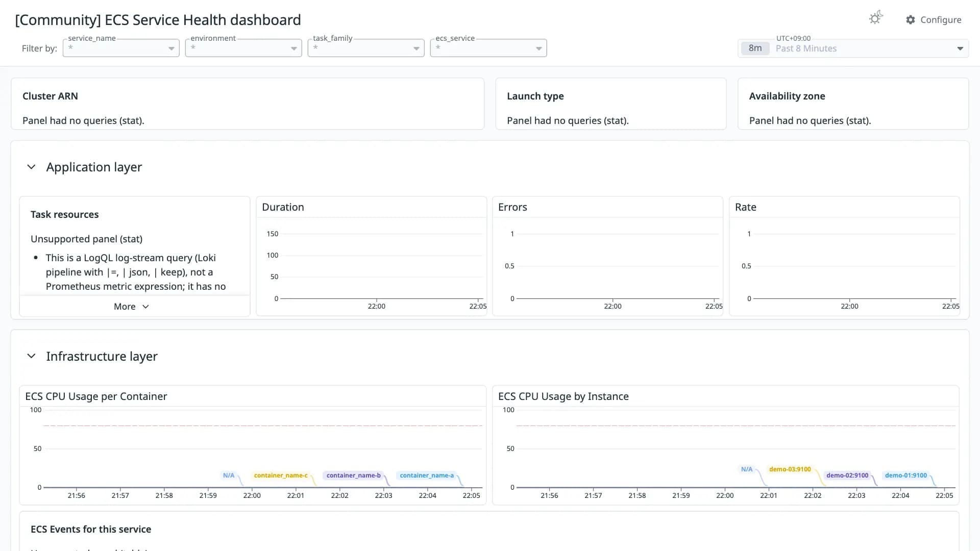
Task: Open the Past 8 Minutes time range picker
Action: (x=853, y=48)
